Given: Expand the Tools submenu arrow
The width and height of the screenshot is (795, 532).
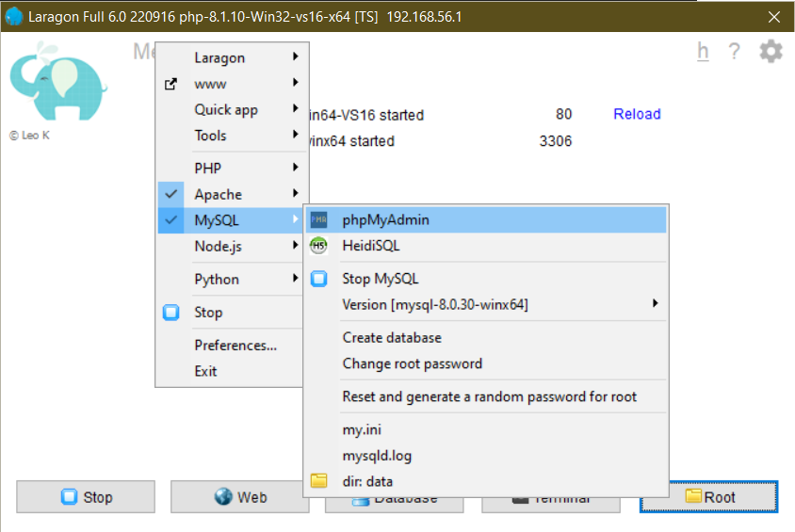Looking at the screenshot, I should pyautogui.click(x=295, y=134).
